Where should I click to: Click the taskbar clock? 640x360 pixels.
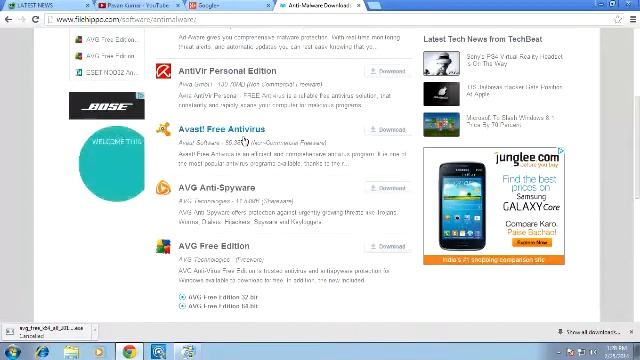[617, 352]
